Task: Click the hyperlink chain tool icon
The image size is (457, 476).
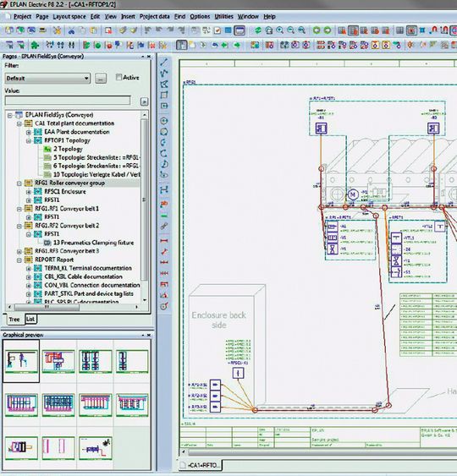Action: coord(164,226)
